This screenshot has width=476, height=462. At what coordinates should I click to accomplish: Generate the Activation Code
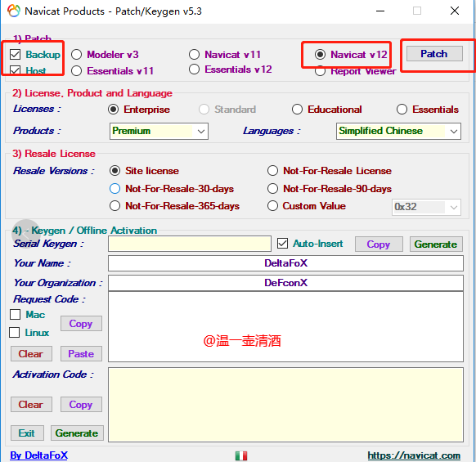tap(77, 433)
